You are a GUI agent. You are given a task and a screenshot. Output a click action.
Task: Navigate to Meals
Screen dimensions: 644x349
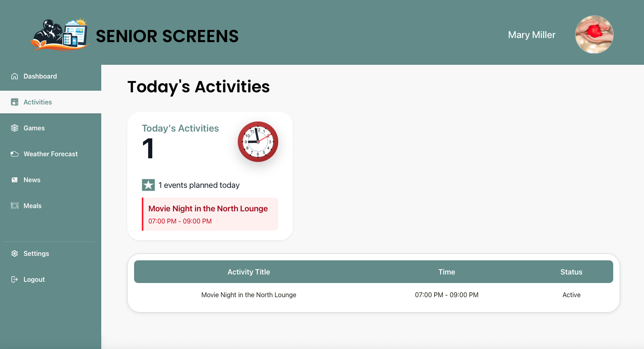coord(51,206)
